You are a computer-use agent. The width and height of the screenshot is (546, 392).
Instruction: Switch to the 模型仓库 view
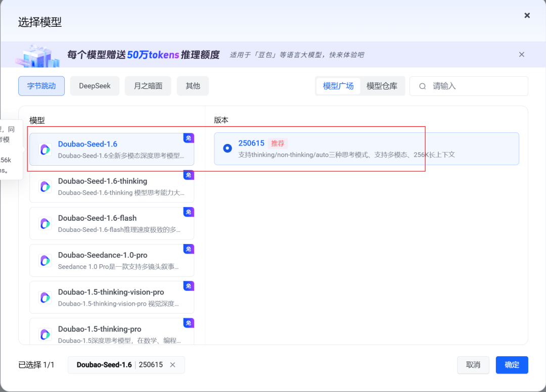click(382, 86)
